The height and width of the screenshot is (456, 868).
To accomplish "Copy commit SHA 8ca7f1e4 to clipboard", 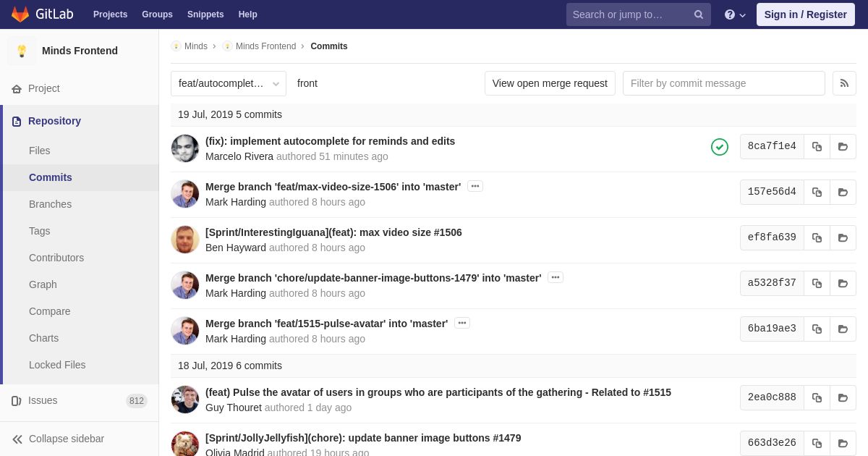I will pos(817,146).
